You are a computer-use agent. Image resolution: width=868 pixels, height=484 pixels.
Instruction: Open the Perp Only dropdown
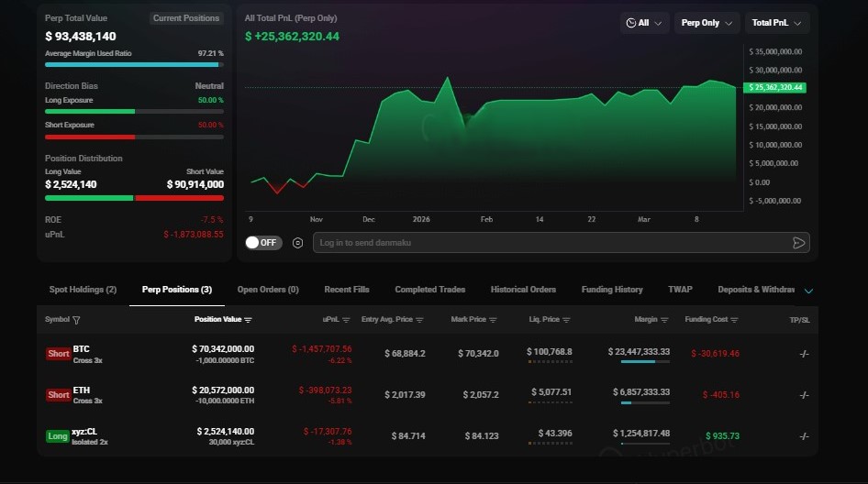(x=707, y=23)
